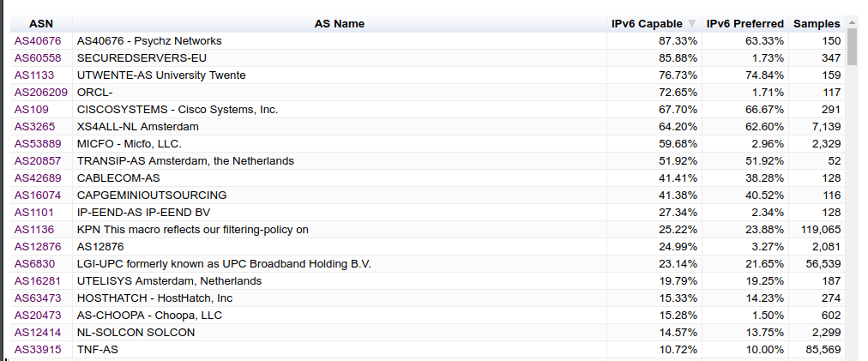Open the AS1101 link
Viewport: 868px width, 361px height.
point(34,213)
